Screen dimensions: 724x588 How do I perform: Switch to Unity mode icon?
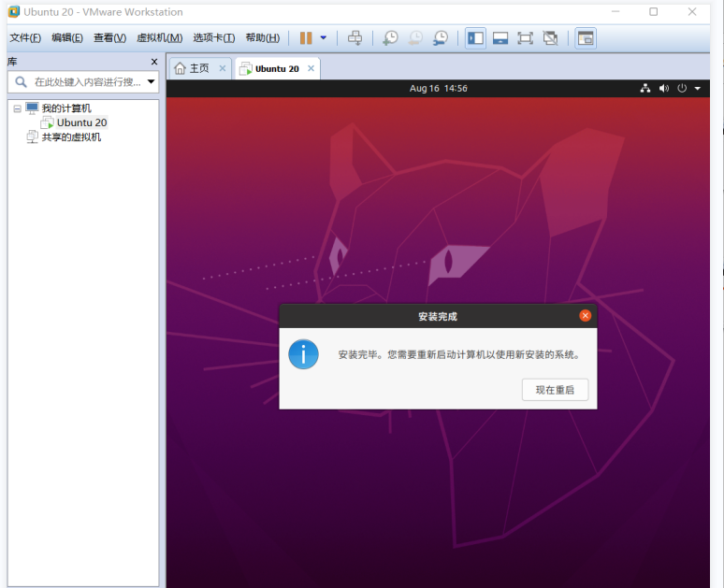pos(550,37)
